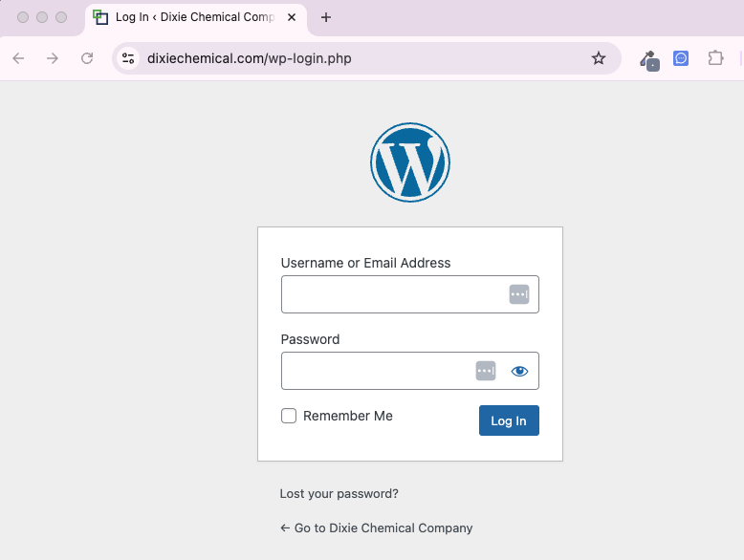Viewport: 744px width, 560px height.
Task: Click into the Password input field
Action: [x=375, y=371]
